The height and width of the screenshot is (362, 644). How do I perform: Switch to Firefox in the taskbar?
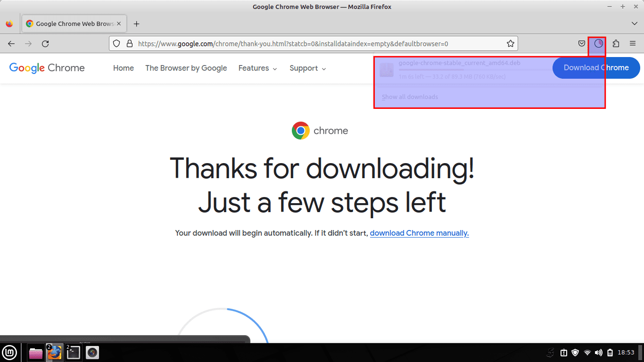54,352
